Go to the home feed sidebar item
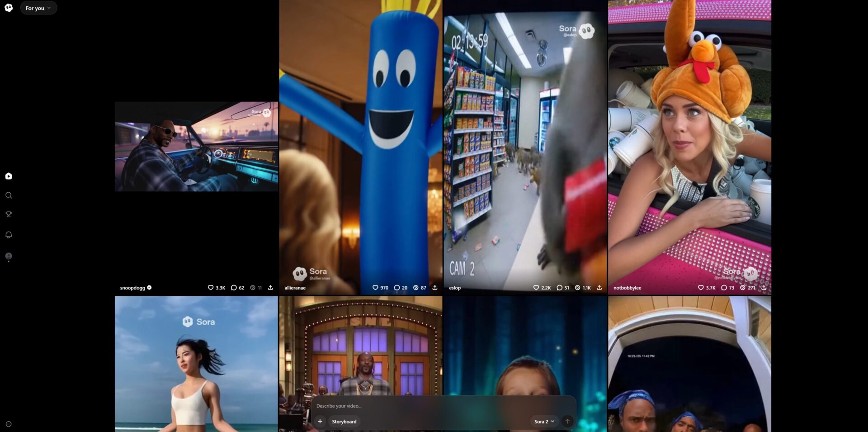 pos(9,176)
